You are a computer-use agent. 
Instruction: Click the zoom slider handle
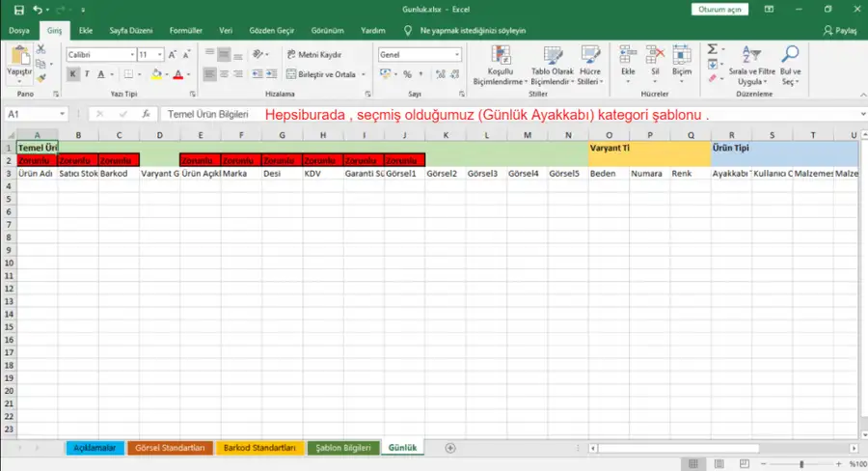click(x=801, y=464)
